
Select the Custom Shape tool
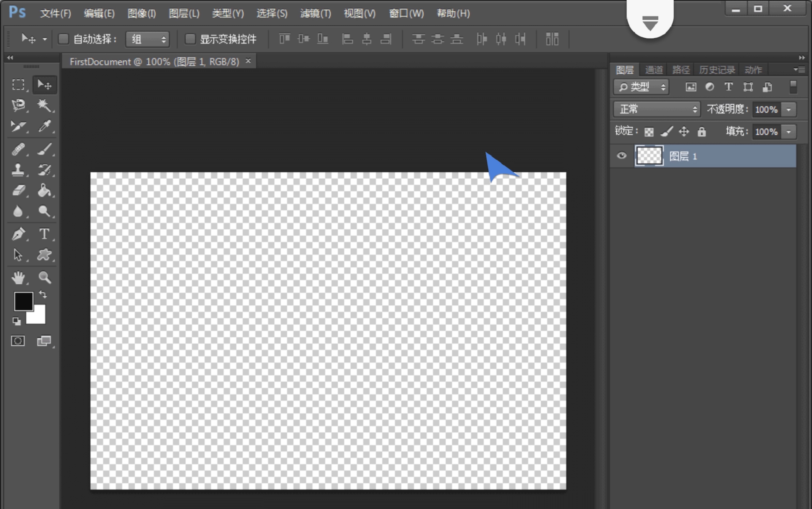coord(44,255)
